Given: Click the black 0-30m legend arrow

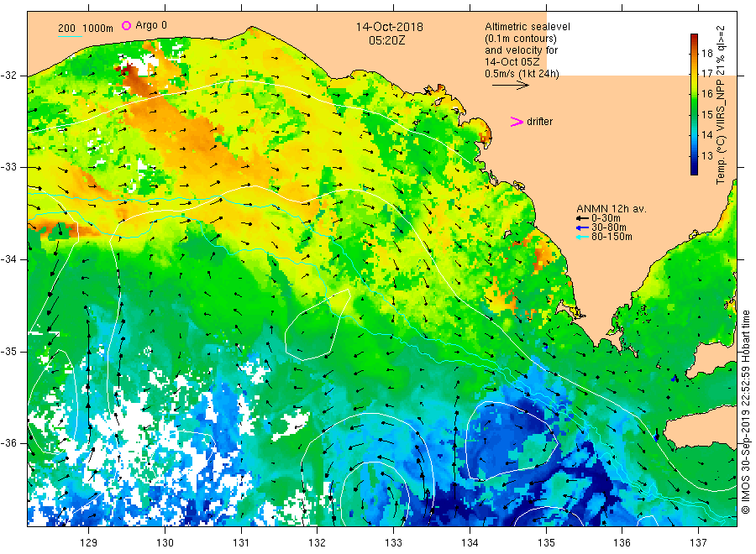Looking at the screenshot, I should tap(582, 218).
